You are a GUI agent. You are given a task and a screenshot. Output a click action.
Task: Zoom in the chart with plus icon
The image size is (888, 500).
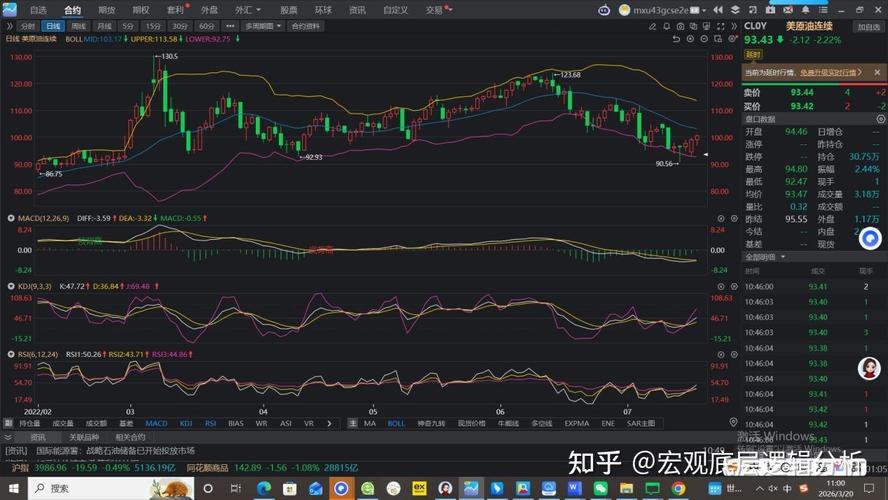(690, 39)
